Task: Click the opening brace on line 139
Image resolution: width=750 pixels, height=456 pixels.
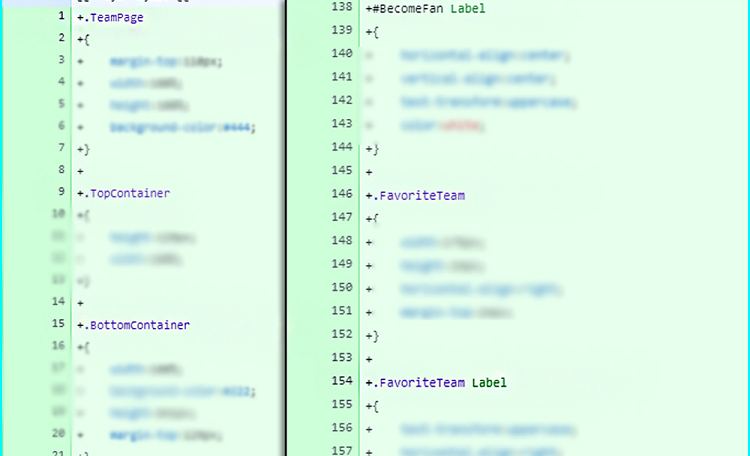Action: 375,32
